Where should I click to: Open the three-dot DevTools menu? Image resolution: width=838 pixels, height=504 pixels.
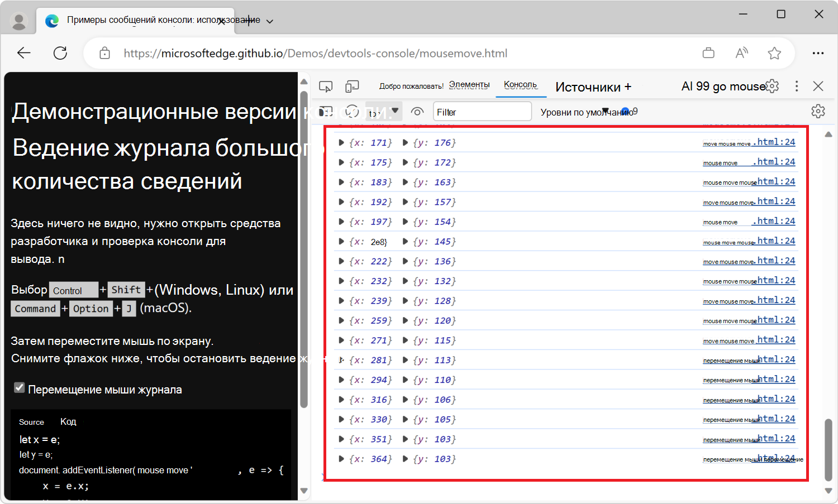pyautogui.click(x=797, y=86)
